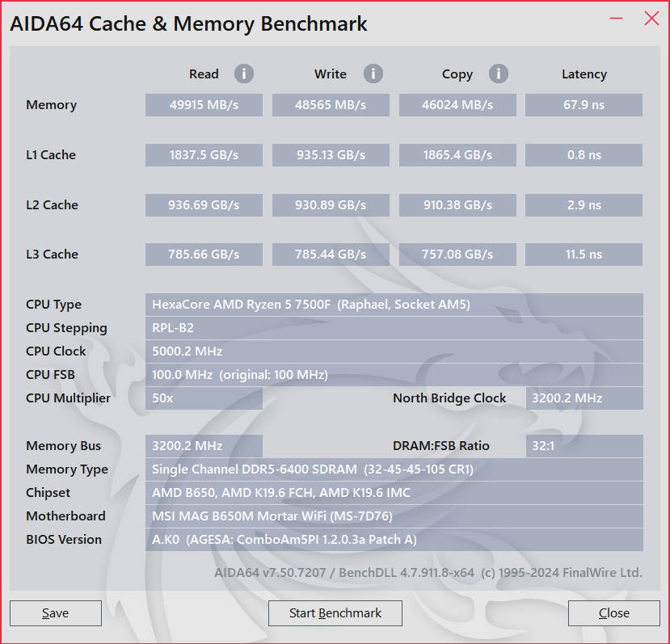
Task: Click the CPU Multiplier value 50x
Action: click(204, 398)
